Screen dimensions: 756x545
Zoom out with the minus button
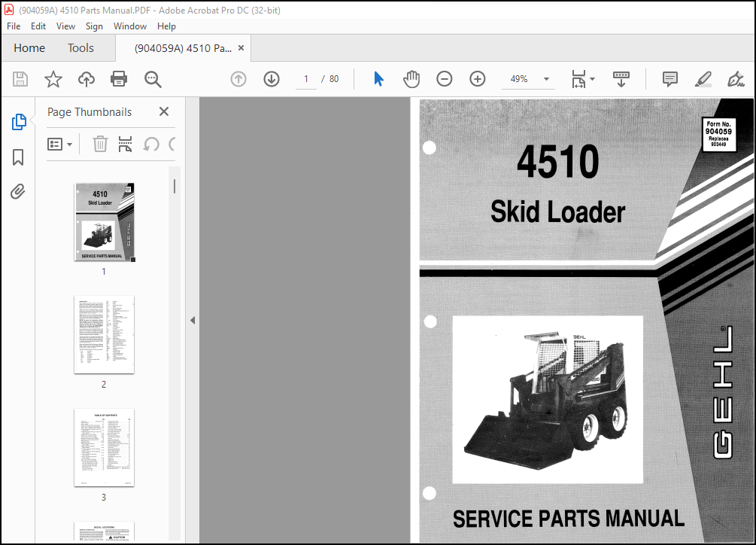[444, 79]
